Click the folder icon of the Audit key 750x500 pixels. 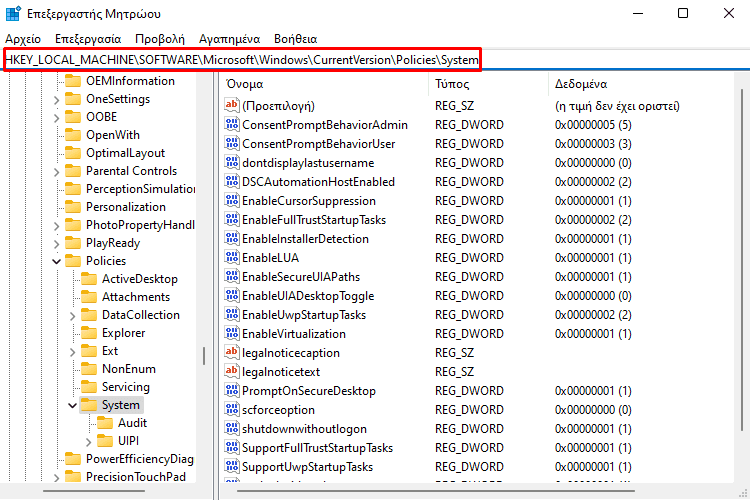point(105,423)
